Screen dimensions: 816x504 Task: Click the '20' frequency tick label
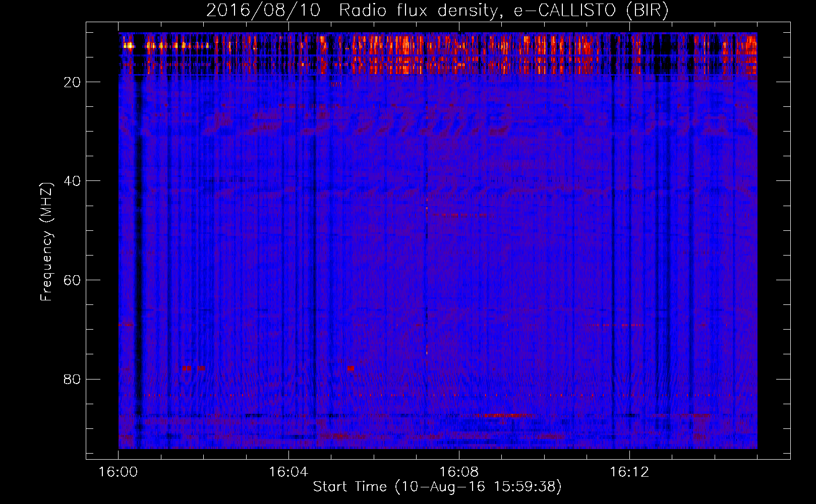click(72, 82)
